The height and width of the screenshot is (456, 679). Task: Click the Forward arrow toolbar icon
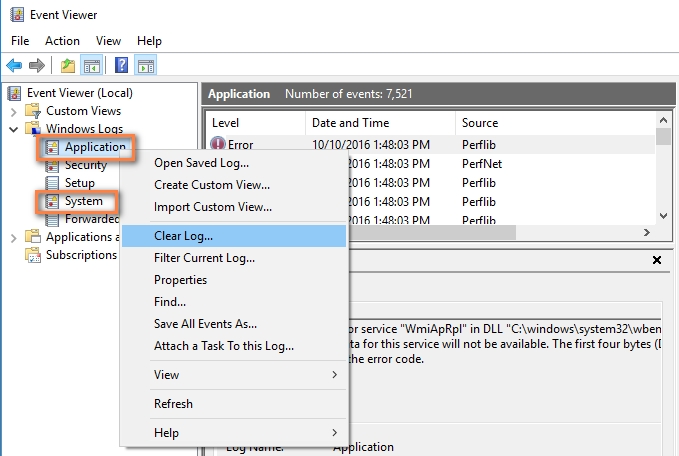pos(37,66)
